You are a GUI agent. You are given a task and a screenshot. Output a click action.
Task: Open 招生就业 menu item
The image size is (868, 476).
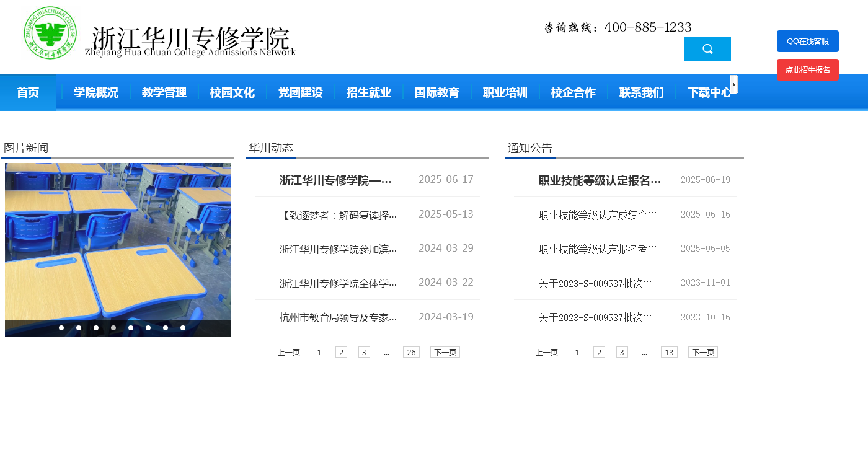[369, 92]
